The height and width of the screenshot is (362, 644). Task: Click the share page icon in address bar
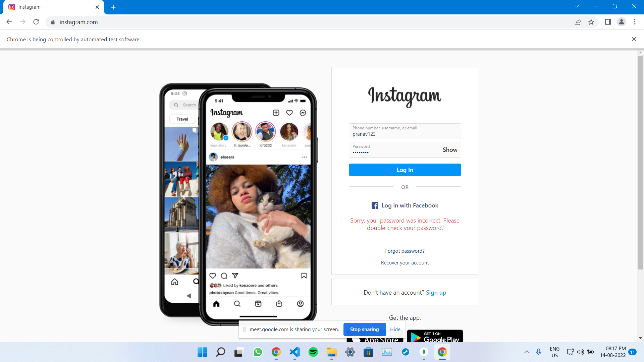click(578, 22)
